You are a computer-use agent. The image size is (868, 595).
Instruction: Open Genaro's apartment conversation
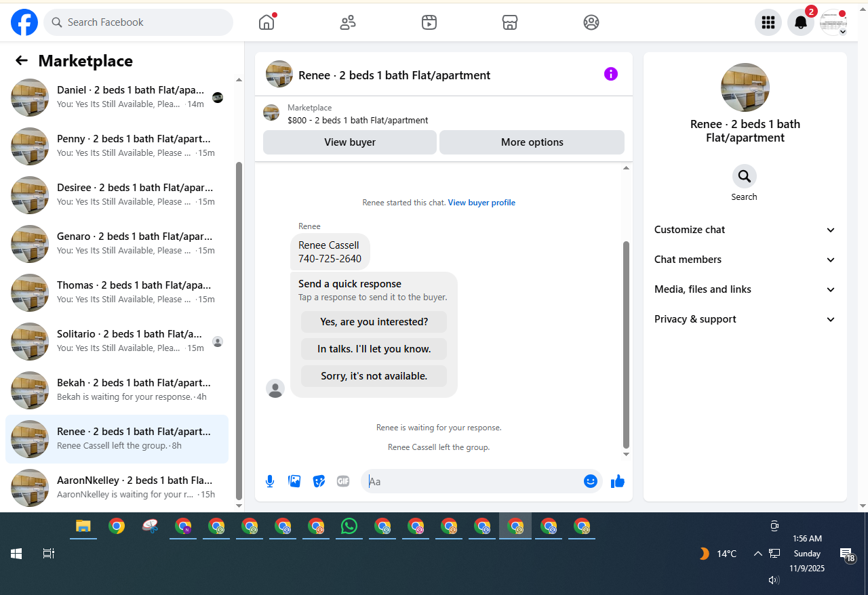(x=117, y=244)
